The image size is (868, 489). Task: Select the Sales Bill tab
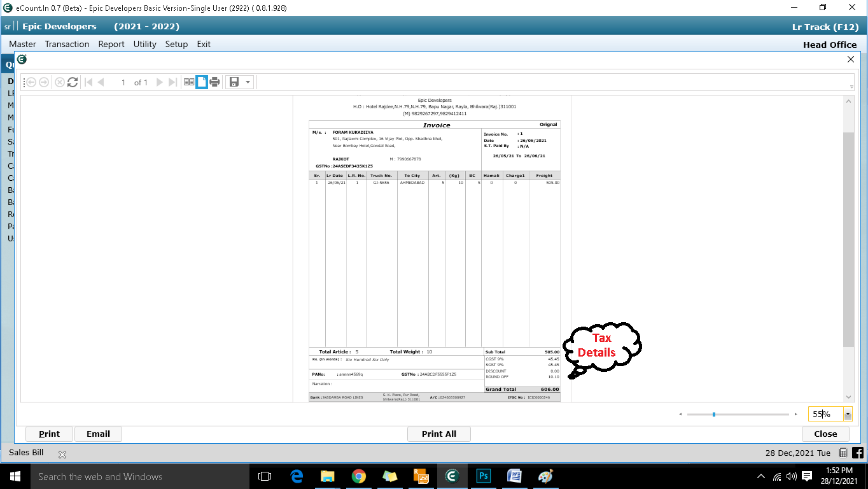tap(26, 453)
